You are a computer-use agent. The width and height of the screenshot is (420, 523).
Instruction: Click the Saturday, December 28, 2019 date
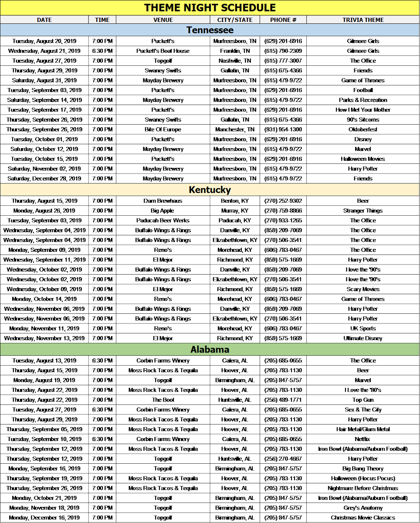tap(44, 178)
